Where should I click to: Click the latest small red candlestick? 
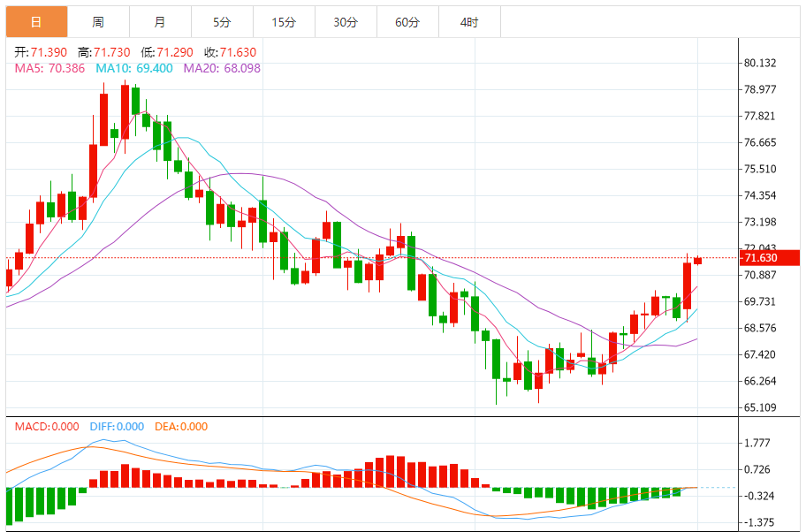[697, 261]
